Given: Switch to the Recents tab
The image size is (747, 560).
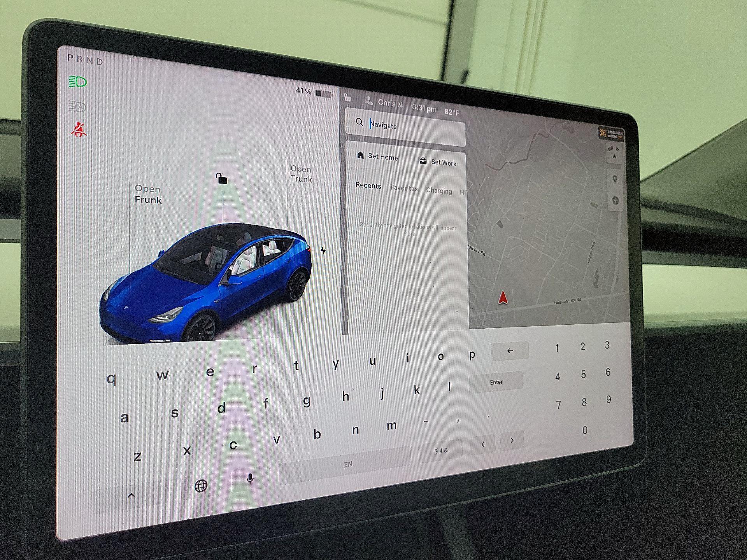Looking at the screenshot, I should pyautogui.click(x=368, y=185).
